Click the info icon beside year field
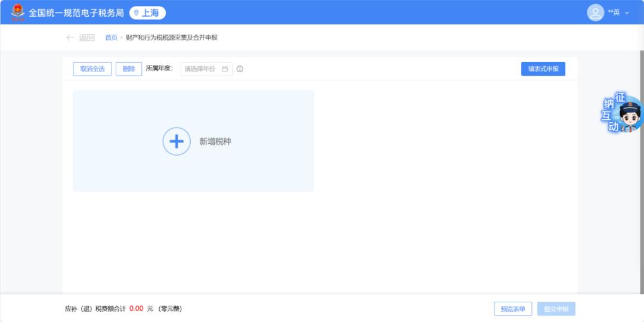The height and width of the screenshot is (322, 644). click(240, 69)
